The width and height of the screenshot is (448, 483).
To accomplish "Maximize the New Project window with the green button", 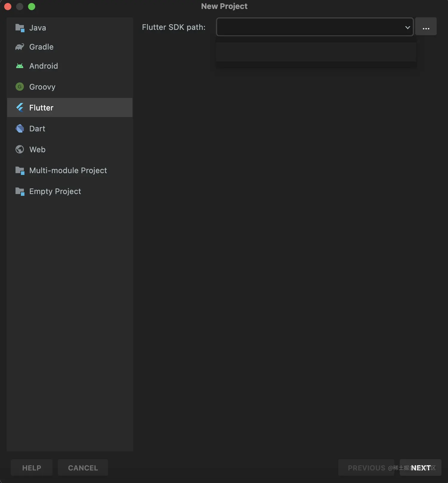I will pos(32,7).
